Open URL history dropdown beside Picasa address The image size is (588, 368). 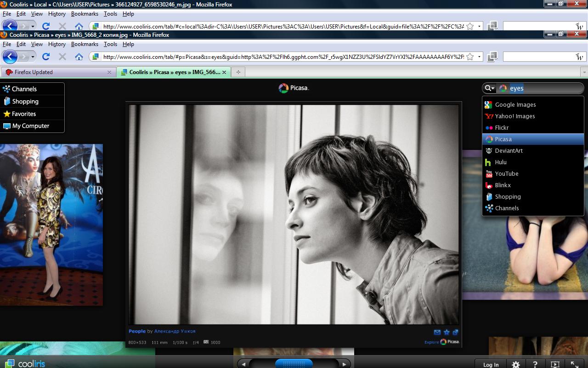(479, 57)
